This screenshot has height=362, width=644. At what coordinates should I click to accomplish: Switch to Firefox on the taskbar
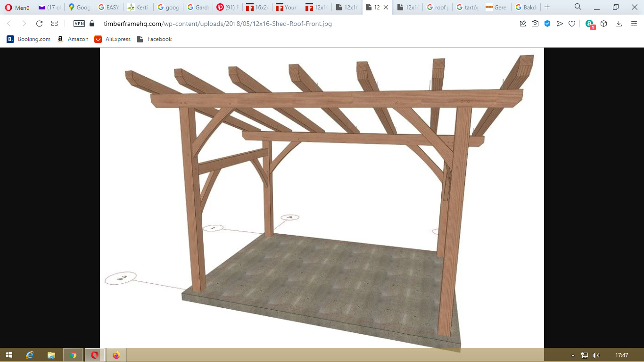[116, 355]
